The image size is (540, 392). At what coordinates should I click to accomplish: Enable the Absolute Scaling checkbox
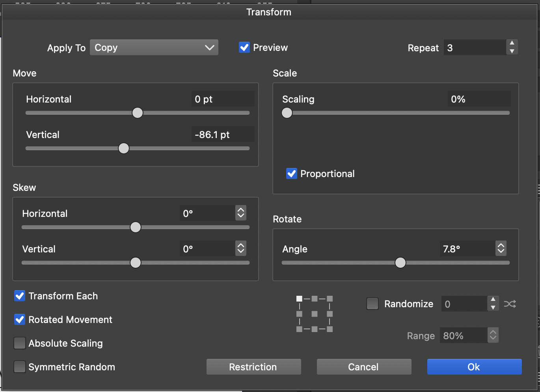[x=20, y=343]
